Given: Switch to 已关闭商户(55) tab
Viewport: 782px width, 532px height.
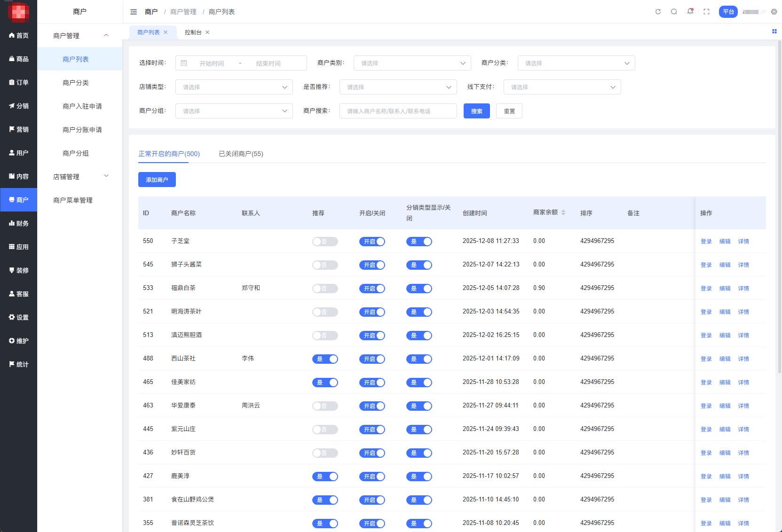Looking at the screenshot, I should pyautogui.click(x=241, y=154).
